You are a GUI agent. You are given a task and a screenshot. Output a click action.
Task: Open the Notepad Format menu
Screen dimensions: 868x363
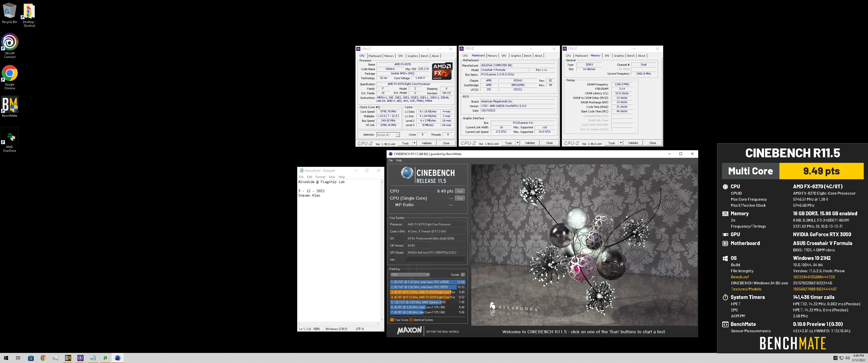point(320,177)
